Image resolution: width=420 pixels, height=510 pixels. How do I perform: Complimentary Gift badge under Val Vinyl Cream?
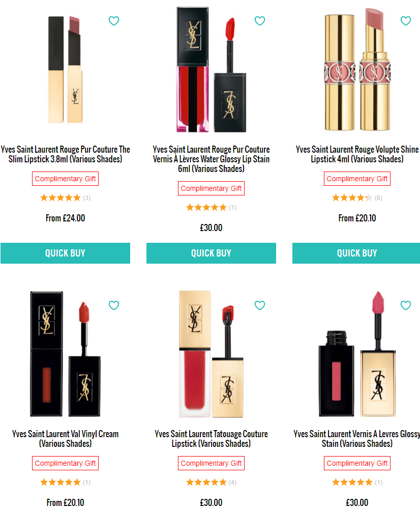pos(65,463)
